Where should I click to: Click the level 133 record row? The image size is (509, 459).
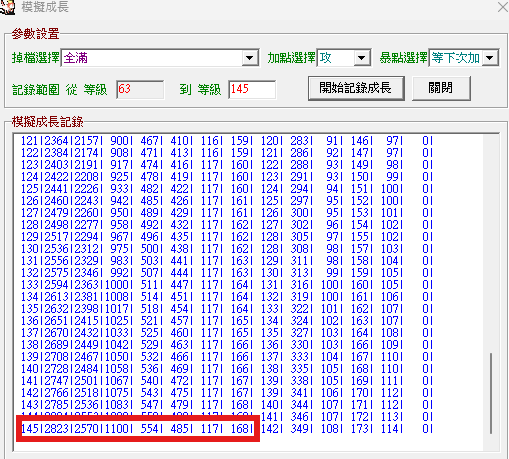(x=227, y=285)
